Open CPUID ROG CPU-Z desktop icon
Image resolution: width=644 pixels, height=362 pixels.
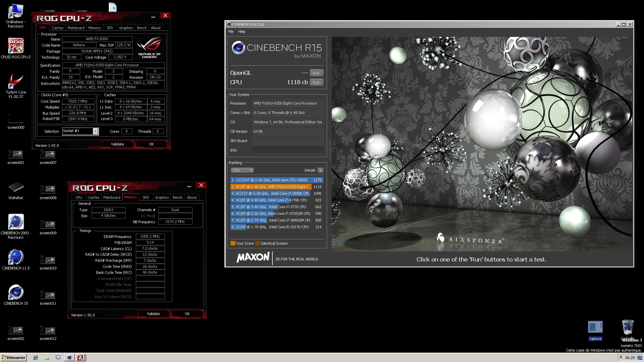point(15,48)
